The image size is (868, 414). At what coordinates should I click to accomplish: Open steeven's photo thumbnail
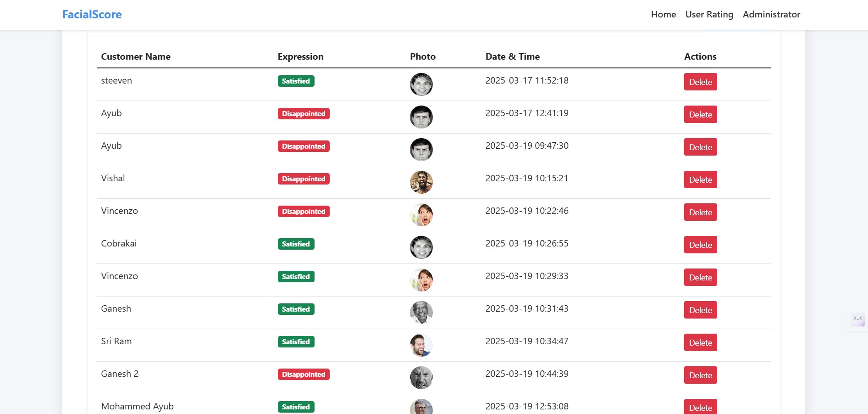coord(421,84)
